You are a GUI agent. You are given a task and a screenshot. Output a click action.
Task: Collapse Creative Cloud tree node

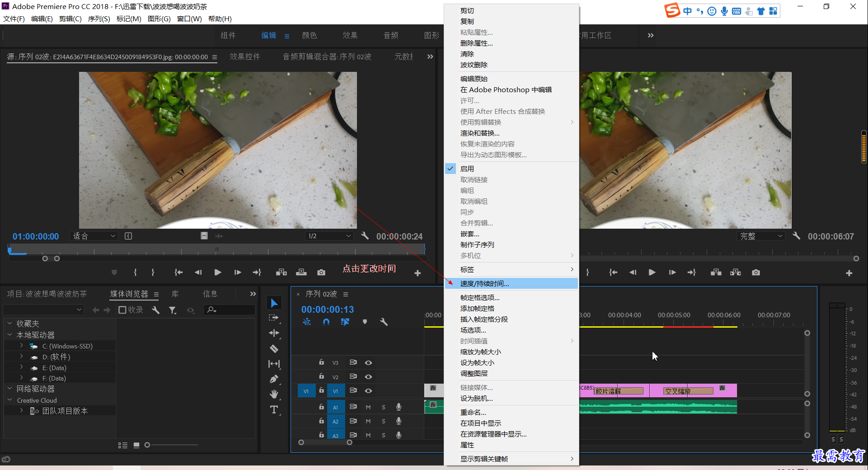pos(9,400)
